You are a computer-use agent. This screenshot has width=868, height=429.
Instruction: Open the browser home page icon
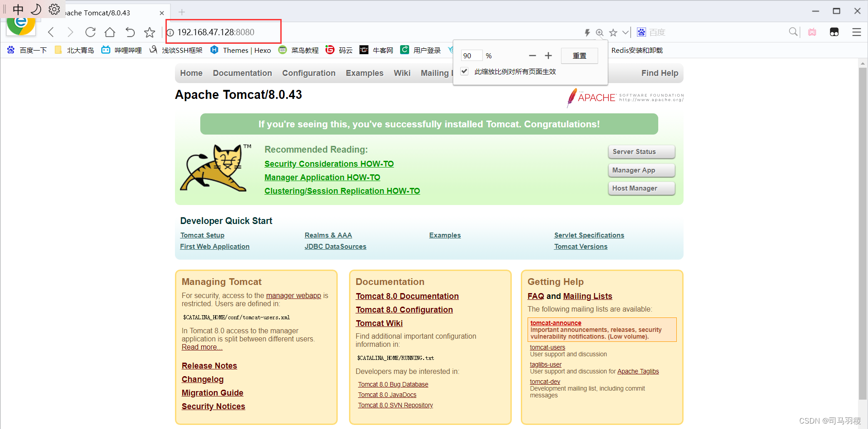pyautogui.click(x=110, y=32)
